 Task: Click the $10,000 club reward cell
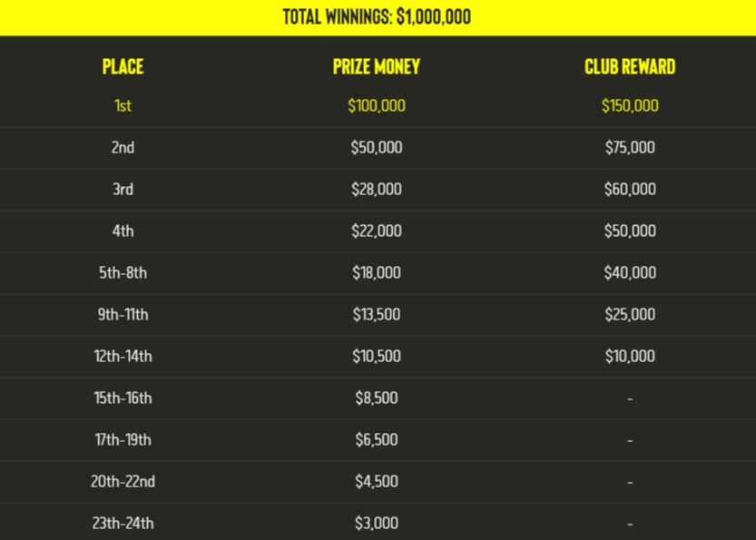click(x=630, y=357)
